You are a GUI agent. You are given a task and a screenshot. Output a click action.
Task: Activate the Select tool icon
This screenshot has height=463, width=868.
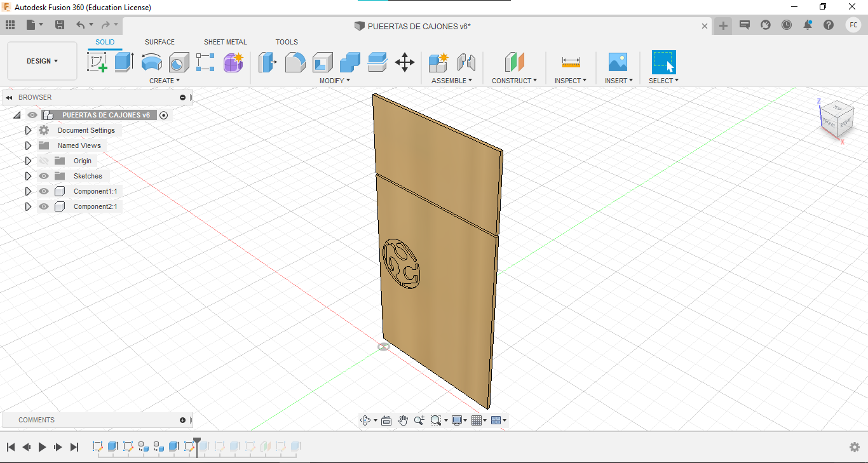tap(664, 62)
